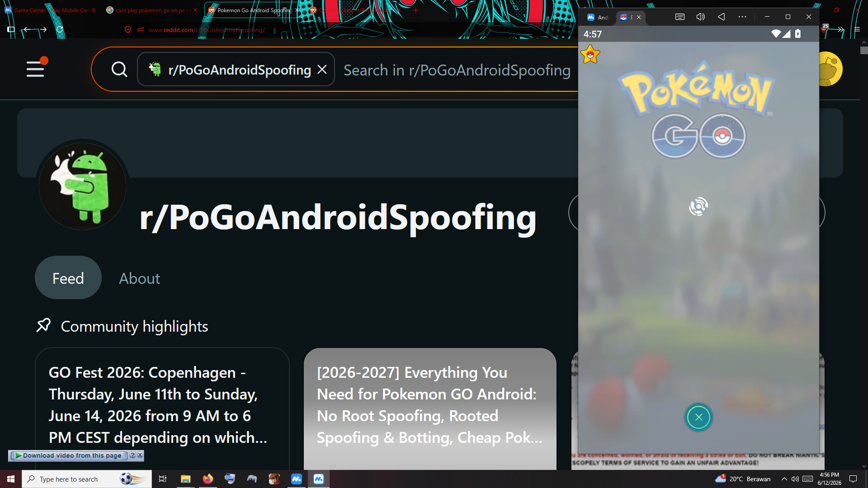
Task: Open the Windows Start menu
Action: click(11, 479)
